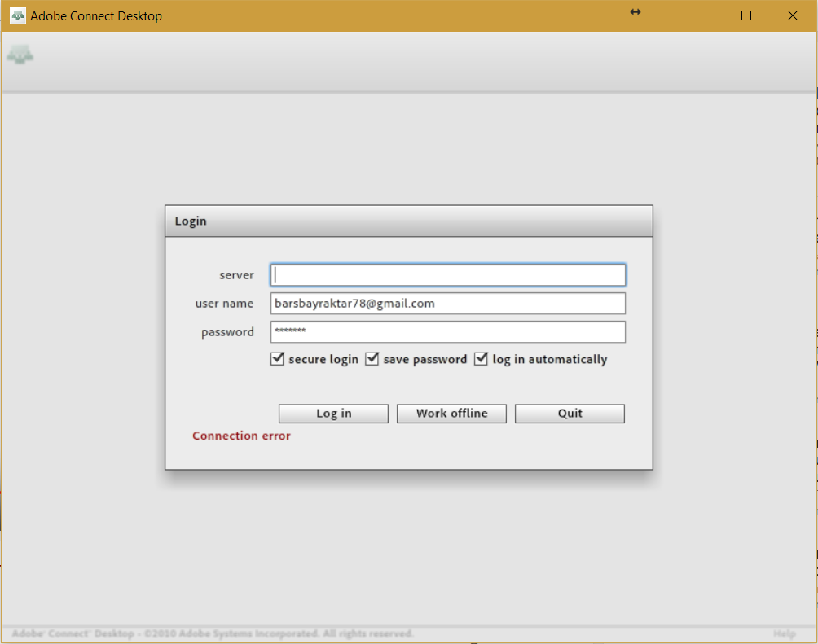Toggle the save password checkbox
The height and width of the screenshot is (644, 818).
click(x=372, y=359)
